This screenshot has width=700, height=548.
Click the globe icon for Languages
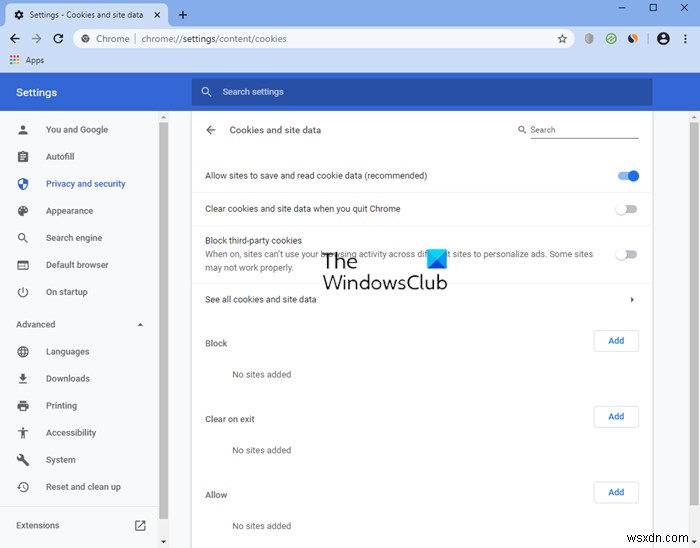[23, 352]
